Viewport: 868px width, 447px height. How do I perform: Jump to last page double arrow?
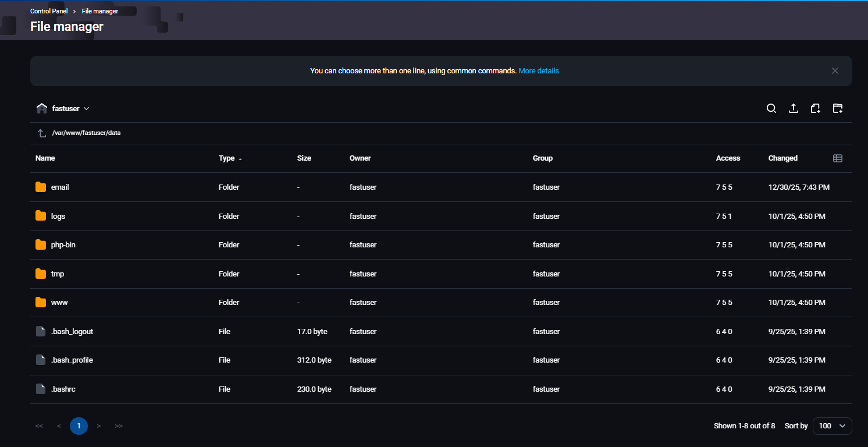pyautogui.click(x=119, y=426)
